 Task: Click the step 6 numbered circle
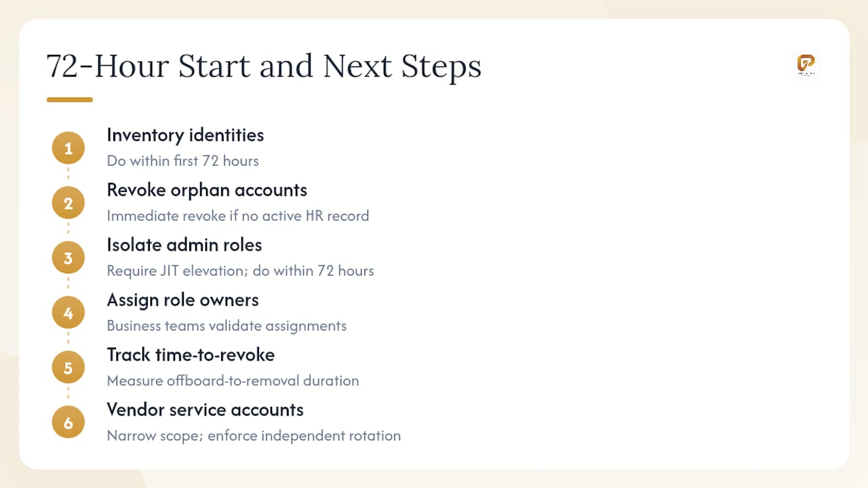click(x=68, y=423)
